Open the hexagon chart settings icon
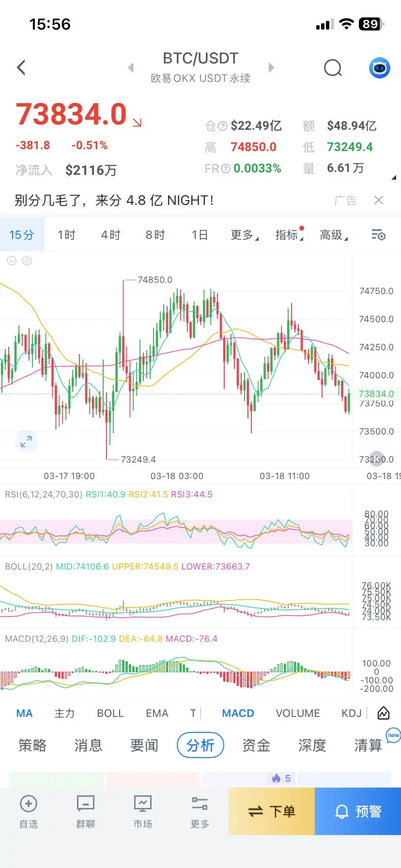The height and width of the screenshot is (868, 401). [x=28, y=261]
